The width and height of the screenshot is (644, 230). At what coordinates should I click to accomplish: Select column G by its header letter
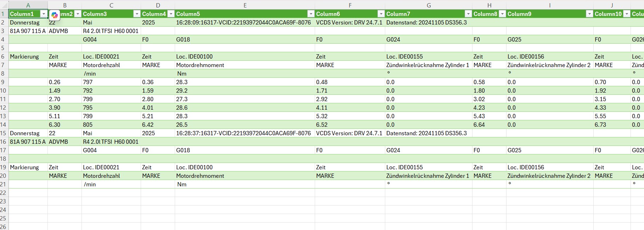tap(429, 5)
